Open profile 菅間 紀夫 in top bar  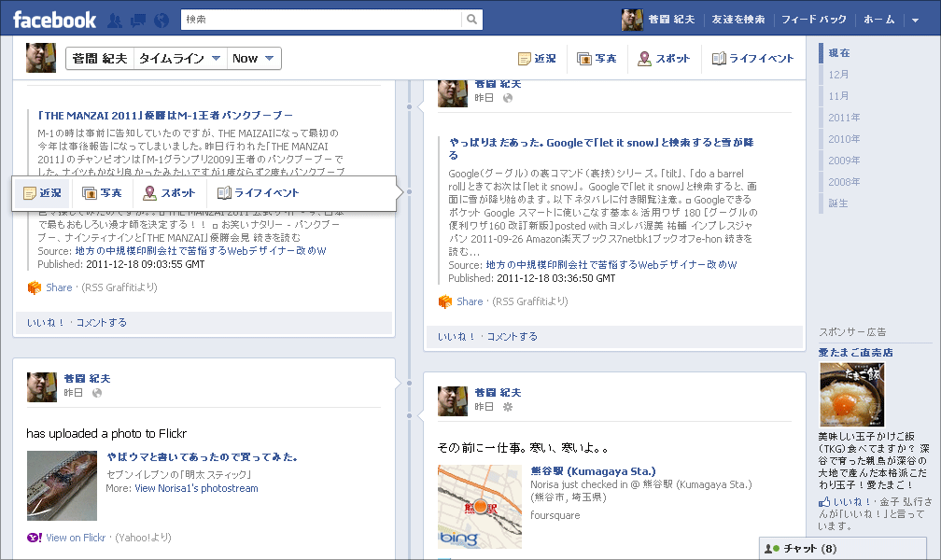tap(671, 20)
